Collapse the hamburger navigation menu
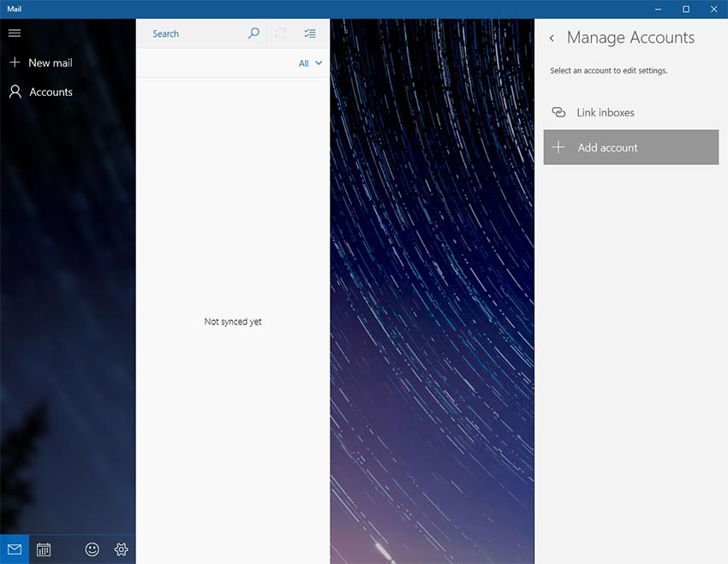The image size is (728, 564). pos(15,33)
